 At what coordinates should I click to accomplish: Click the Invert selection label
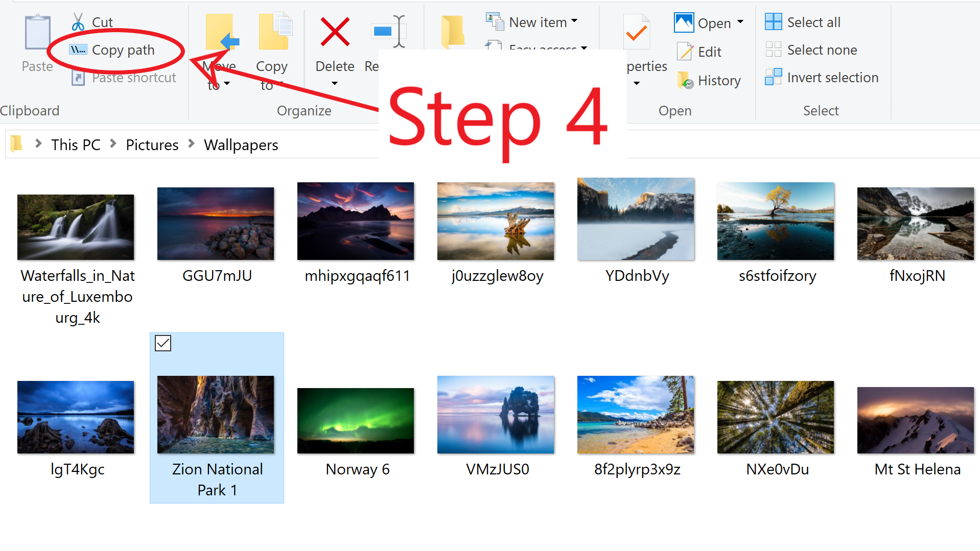(x=832, y=78)
